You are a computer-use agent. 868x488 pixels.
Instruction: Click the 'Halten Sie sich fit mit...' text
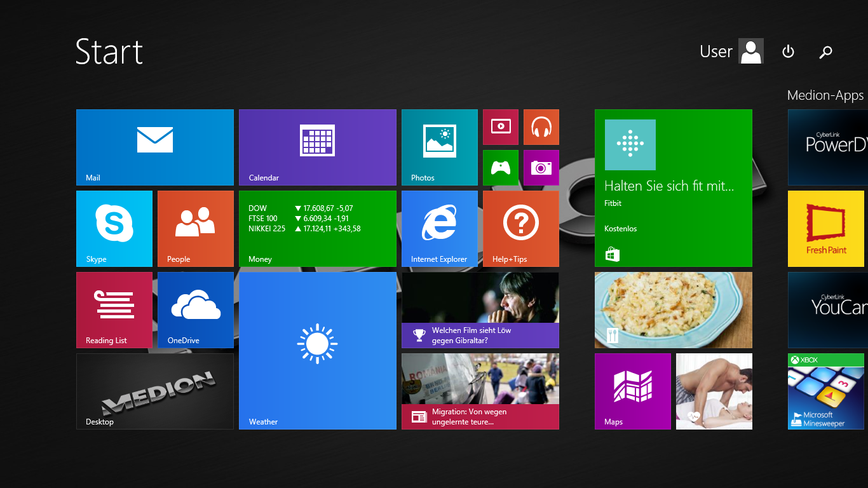[669, 186]
